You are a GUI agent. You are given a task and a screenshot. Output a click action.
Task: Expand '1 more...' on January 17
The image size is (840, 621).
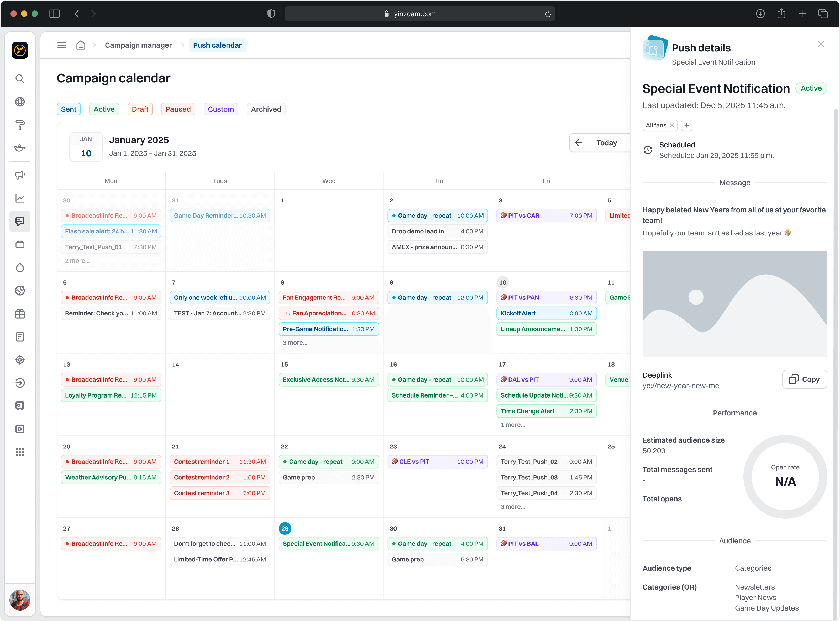tap(512, 425)
